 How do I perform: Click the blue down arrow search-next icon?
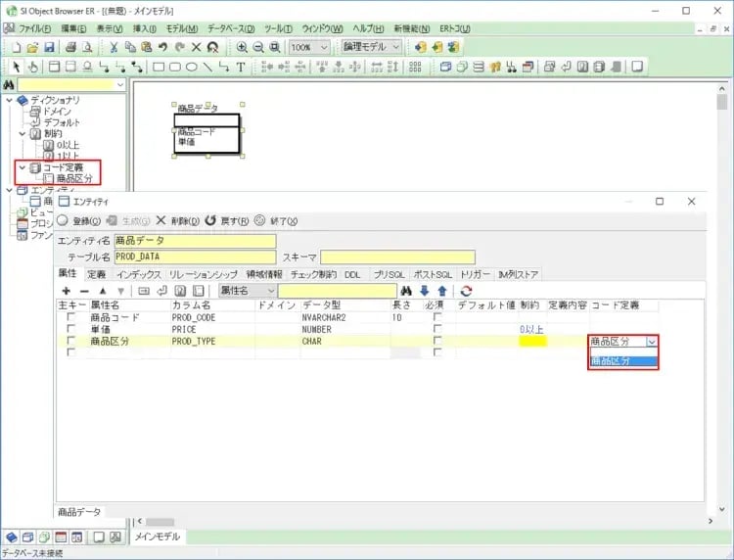click(x=424, y=291)
